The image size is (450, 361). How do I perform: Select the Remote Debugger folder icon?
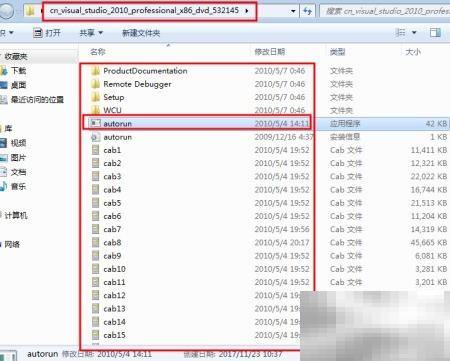95,84
